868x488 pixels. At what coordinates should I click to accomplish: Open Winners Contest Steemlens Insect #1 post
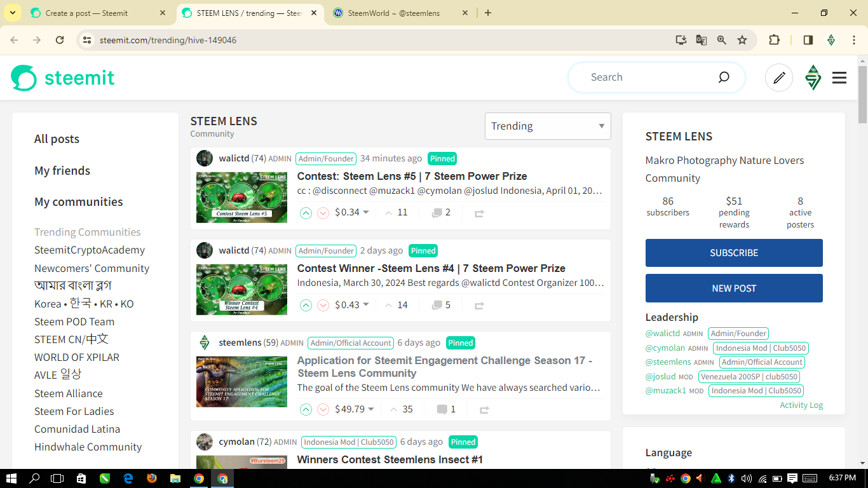(x=390, y=459)
